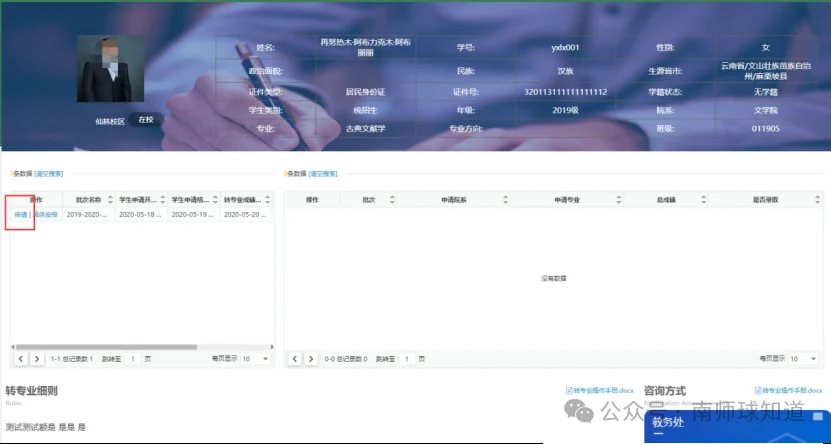Screen dimensions: 831x444
Task: Click ID number 320113111111111112
Action: (x=565, y=92)
